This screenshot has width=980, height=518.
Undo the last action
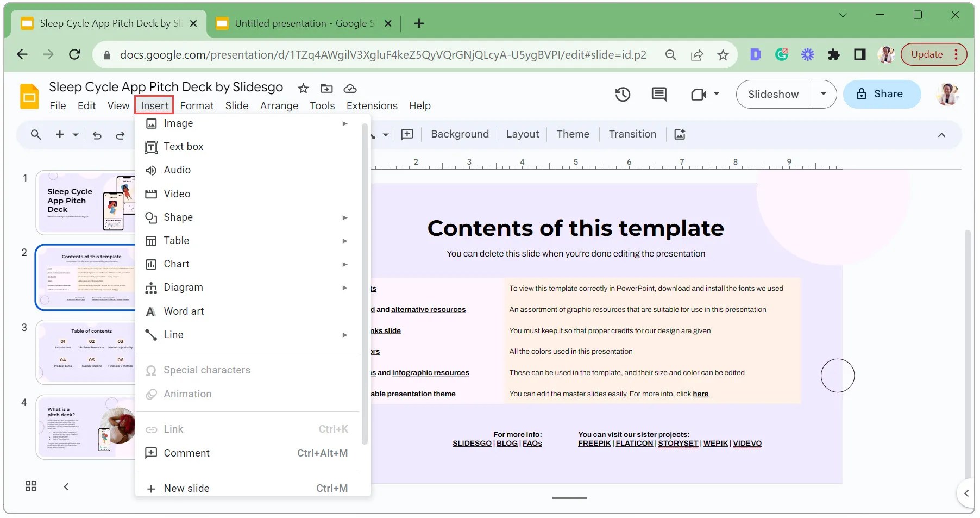tap(97, 135)
